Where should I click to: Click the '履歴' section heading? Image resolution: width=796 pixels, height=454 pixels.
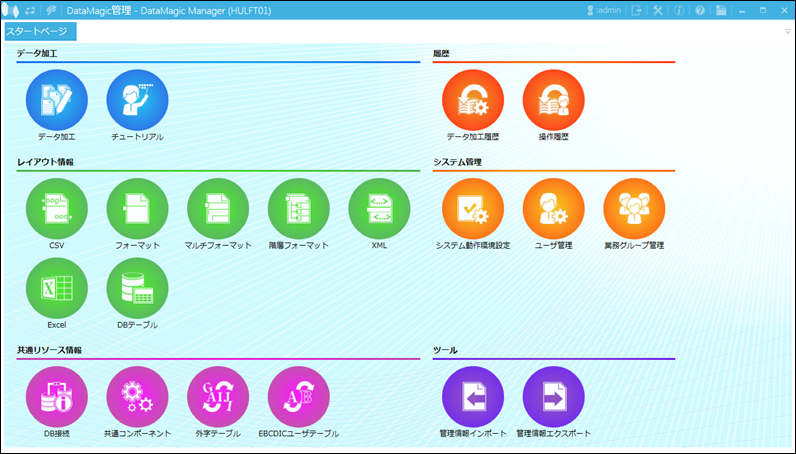pos(441,53)
